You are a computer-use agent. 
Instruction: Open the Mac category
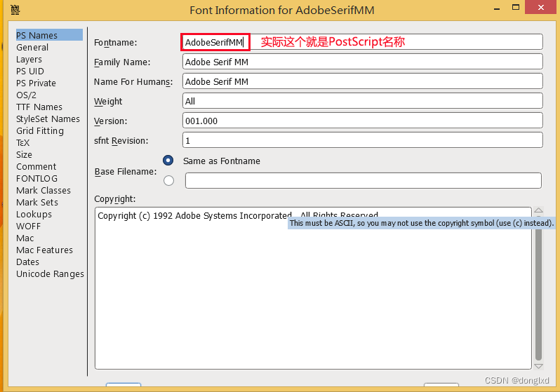pos(25,238)
